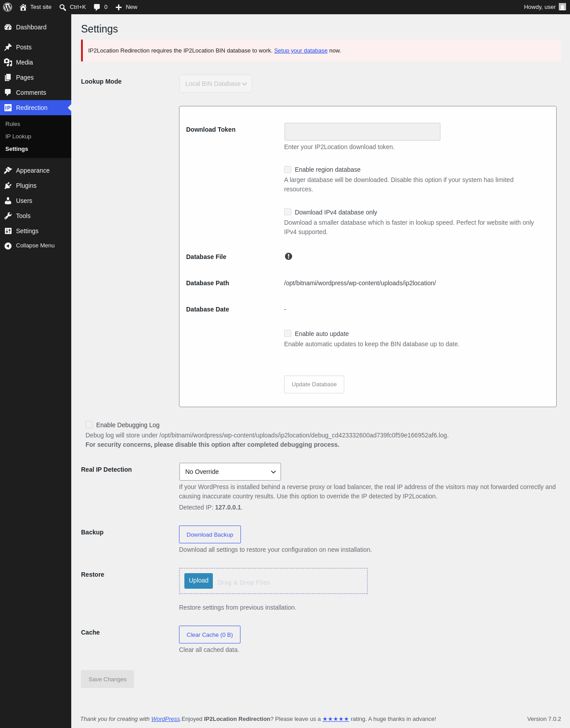Image resolution: width=570 pixels, height=728 pixels.
Task: Click the Appearance brush icon
Action: [x=8, y=170]
